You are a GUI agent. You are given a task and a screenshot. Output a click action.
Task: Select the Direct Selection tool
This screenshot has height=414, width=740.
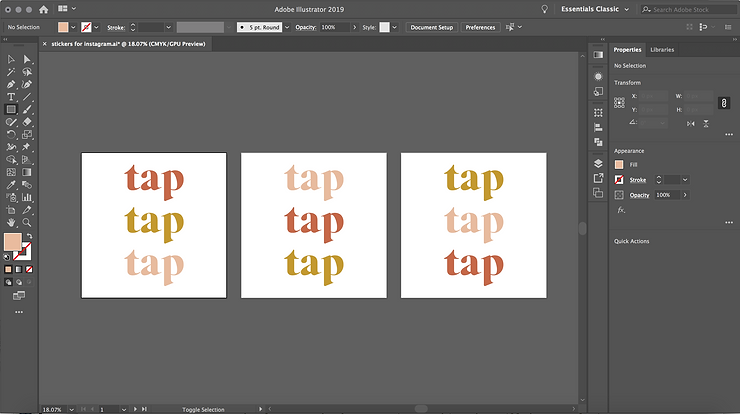point(27,59)
